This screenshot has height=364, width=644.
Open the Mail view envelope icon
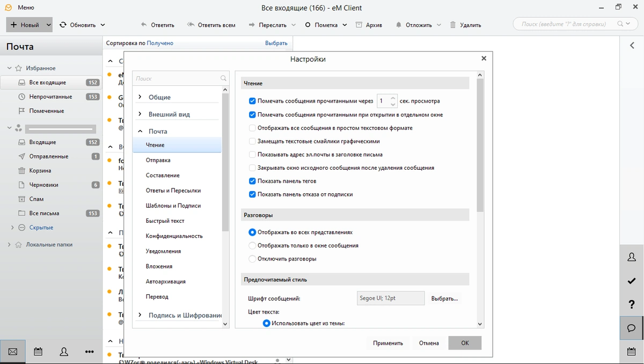click(x=13, y=352)
